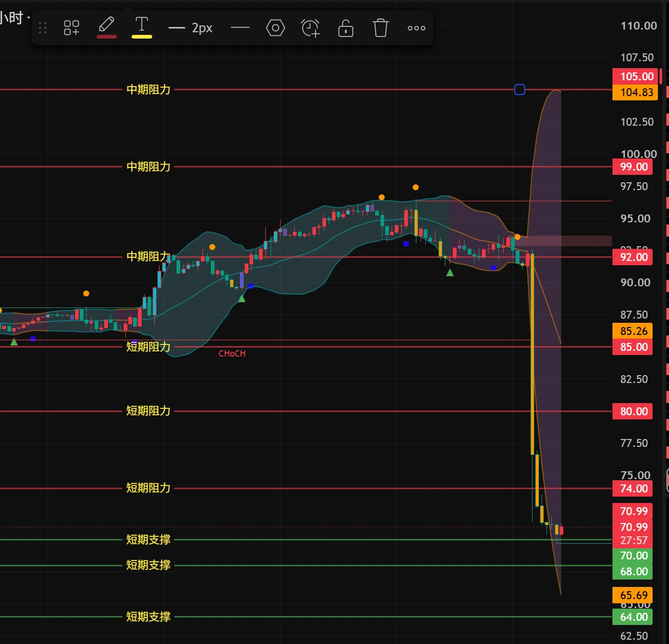Select the 短期阻力 label on the 74.00 line

point(148,488)
